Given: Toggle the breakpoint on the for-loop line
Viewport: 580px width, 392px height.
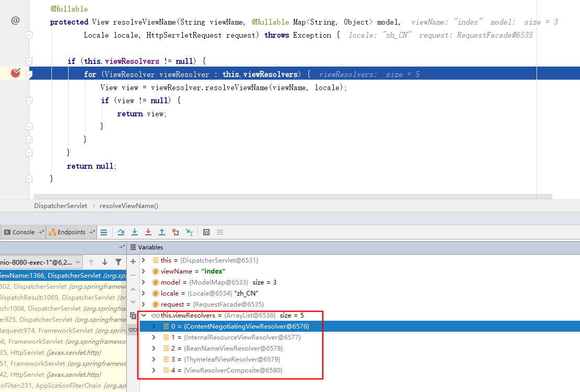Looking at the screenshot, I should 16,73.
